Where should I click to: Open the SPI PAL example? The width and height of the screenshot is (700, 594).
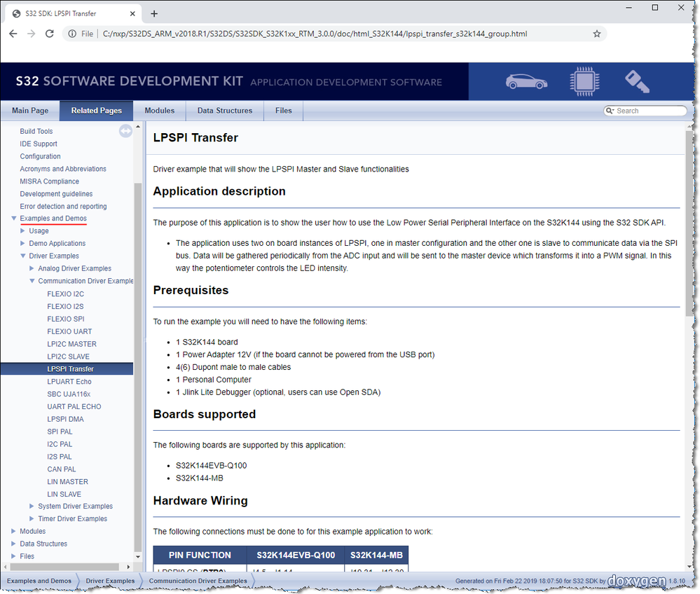click(60, 431)
